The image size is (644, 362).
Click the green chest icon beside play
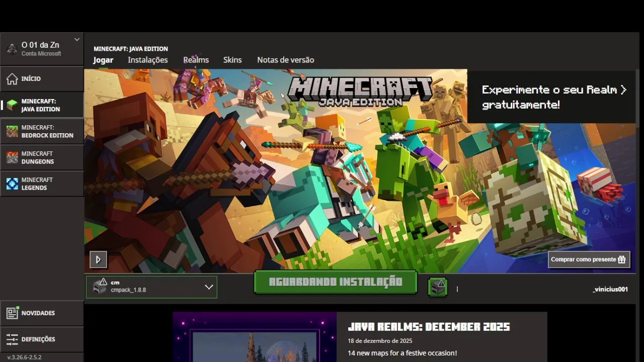coord(438,287)
